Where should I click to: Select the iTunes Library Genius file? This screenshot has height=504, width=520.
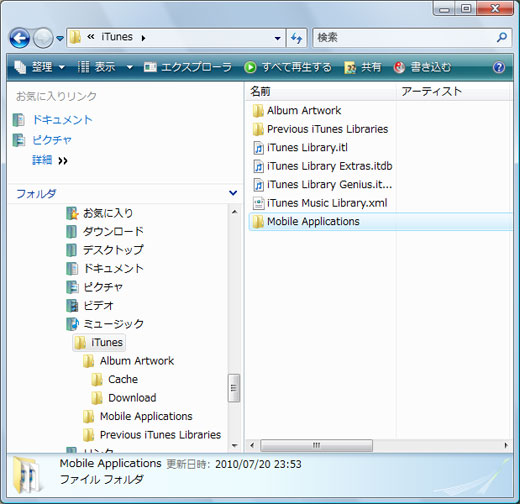322,184
